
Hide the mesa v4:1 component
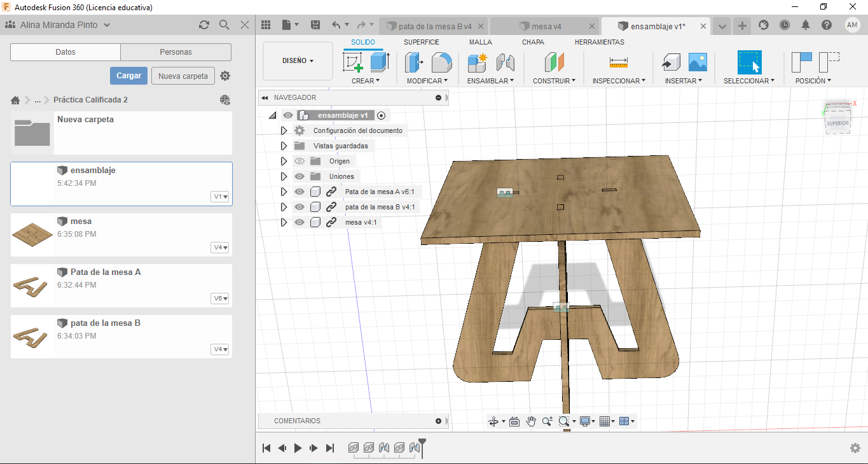click(x=300, y=222)
